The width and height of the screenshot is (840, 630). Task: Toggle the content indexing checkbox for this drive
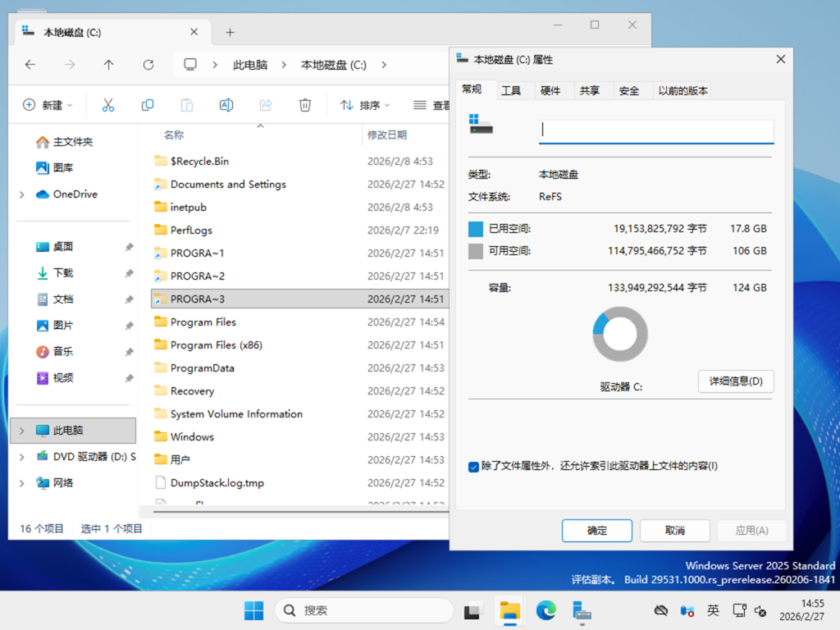473,467
